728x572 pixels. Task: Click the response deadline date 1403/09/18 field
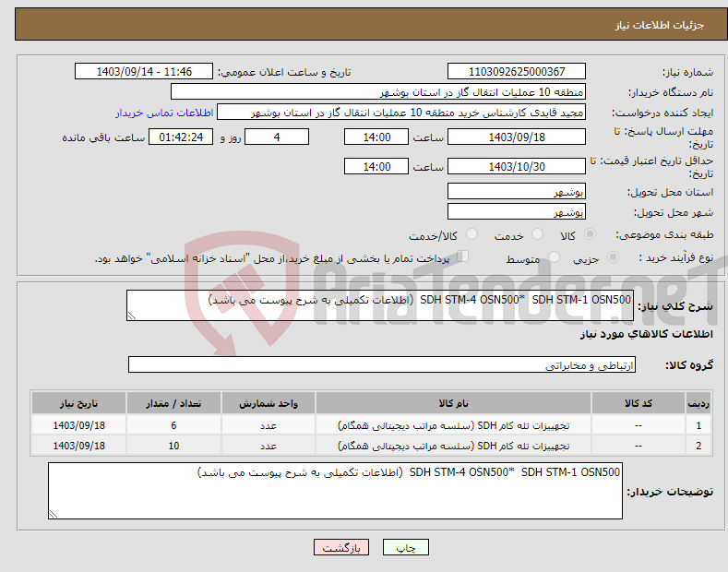[517, 137]
